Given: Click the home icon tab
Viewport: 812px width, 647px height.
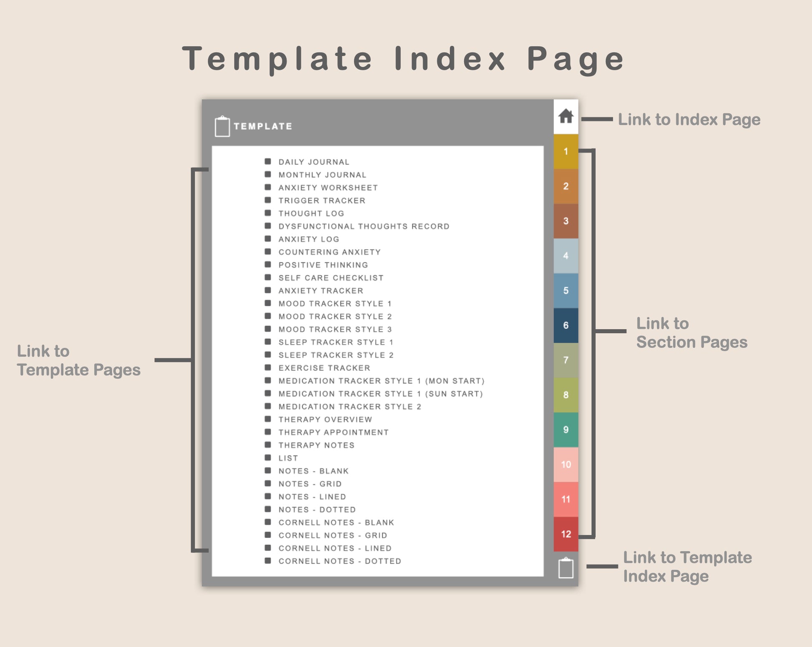Looking at the screenshot, I should (x=565, y=116).
